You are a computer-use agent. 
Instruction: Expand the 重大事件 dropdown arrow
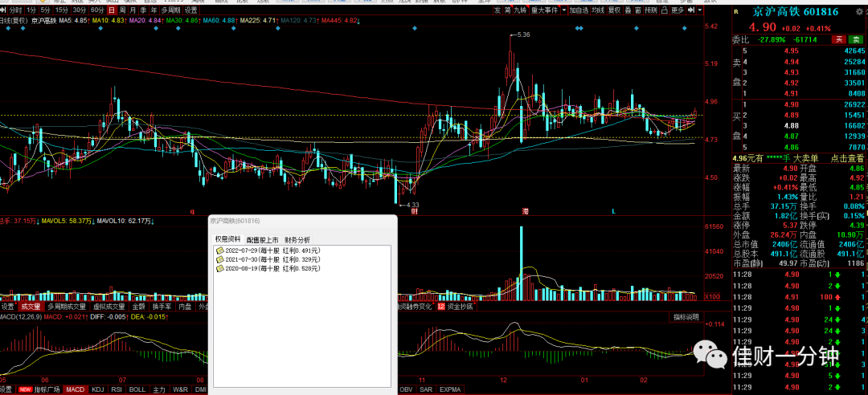click(564, 10)
